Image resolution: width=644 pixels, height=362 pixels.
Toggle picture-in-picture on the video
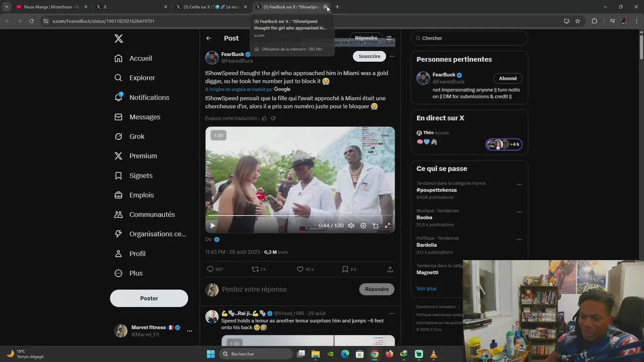pyautogui.click(x=375, y=226)
